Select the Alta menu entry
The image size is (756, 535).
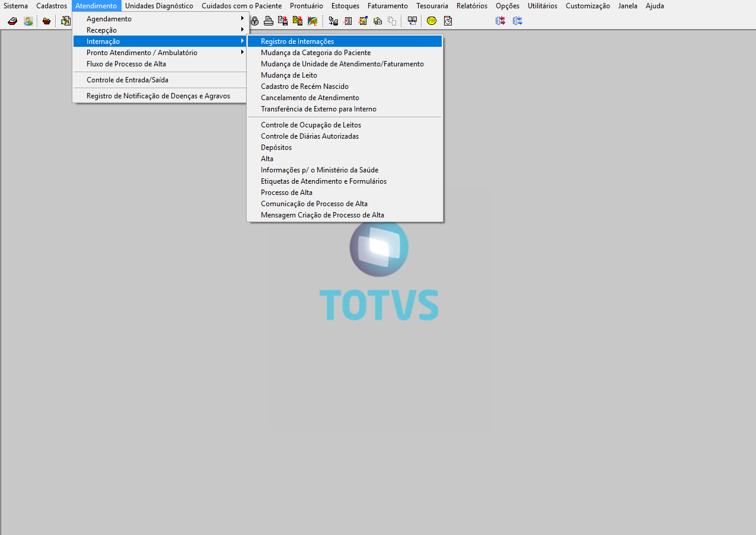pos(344,159)
